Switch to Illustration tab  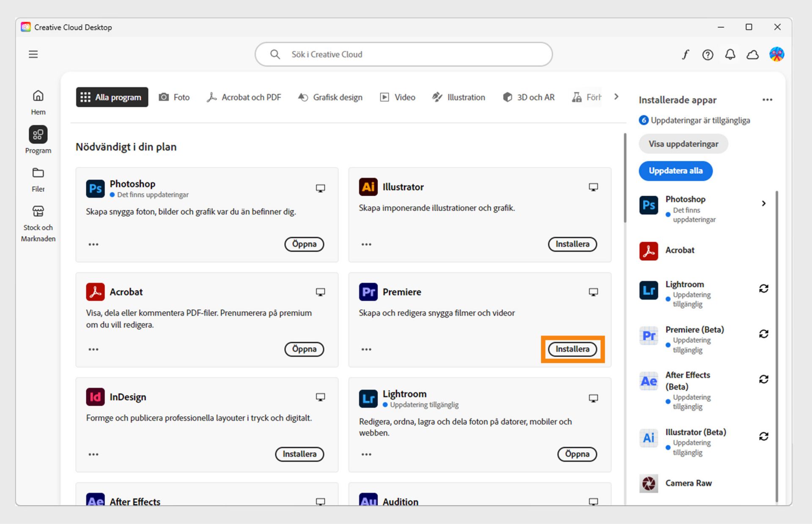pos(458,97)
